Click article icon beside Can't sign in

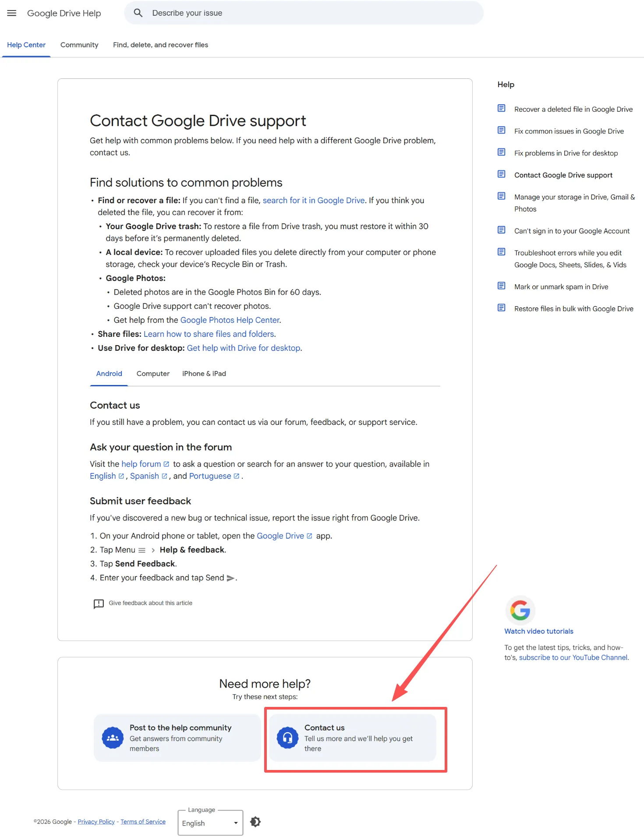coord(502,230)
